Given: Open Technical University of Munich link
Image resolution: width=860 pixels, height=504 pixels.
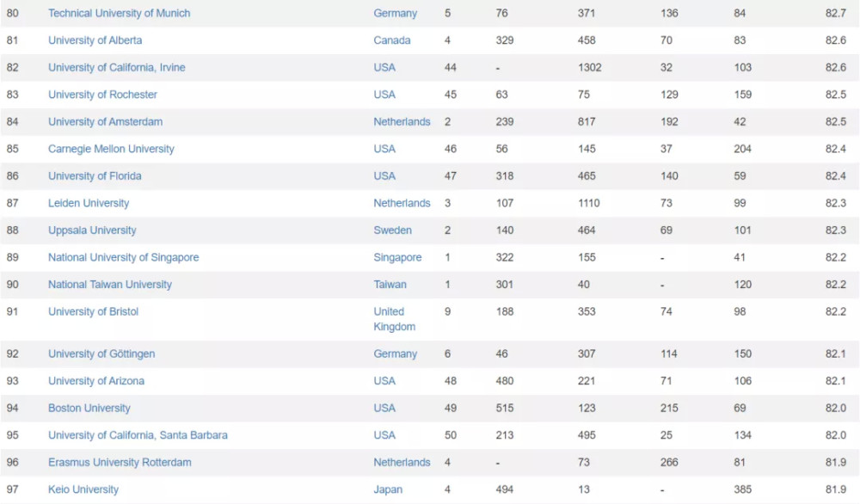Looking at the screenshot, I should click(119, 14).
